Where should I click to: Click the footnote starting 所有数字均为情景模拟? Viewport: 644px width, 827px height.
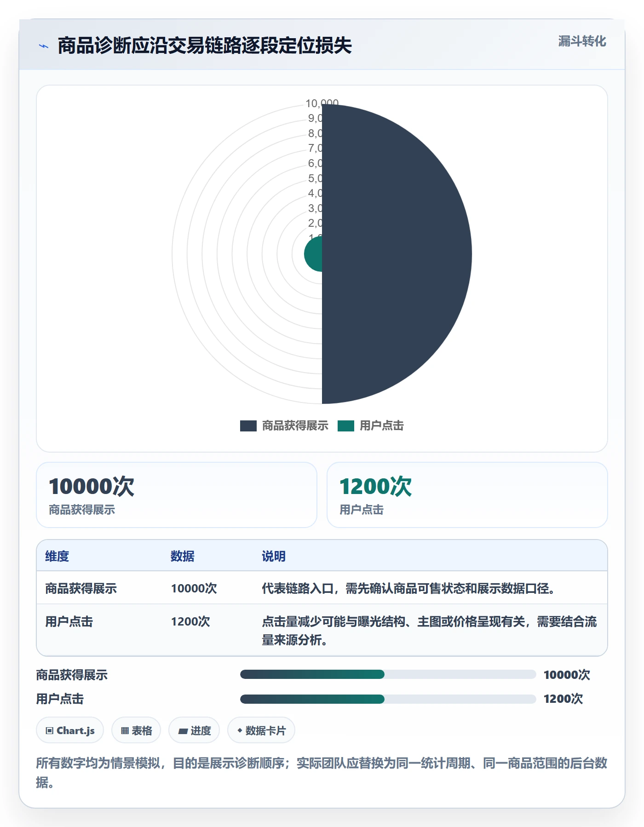point(322,773)
